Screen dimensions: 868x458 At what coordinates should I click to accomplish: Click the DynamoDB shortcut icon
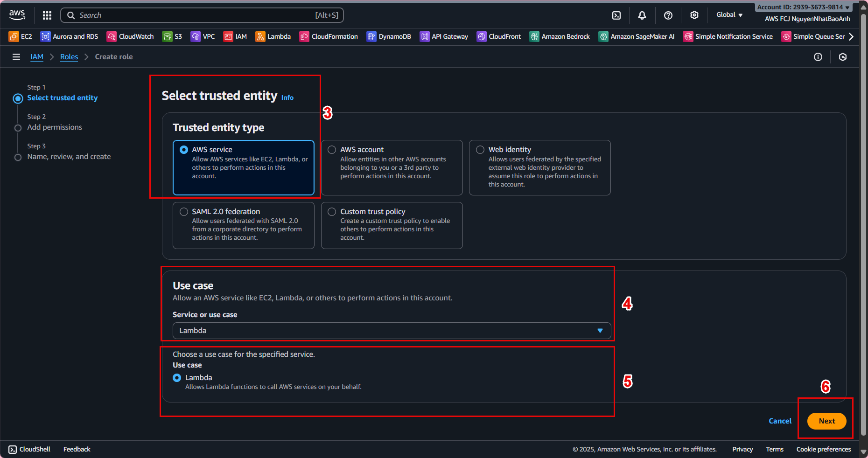point(371,36)
